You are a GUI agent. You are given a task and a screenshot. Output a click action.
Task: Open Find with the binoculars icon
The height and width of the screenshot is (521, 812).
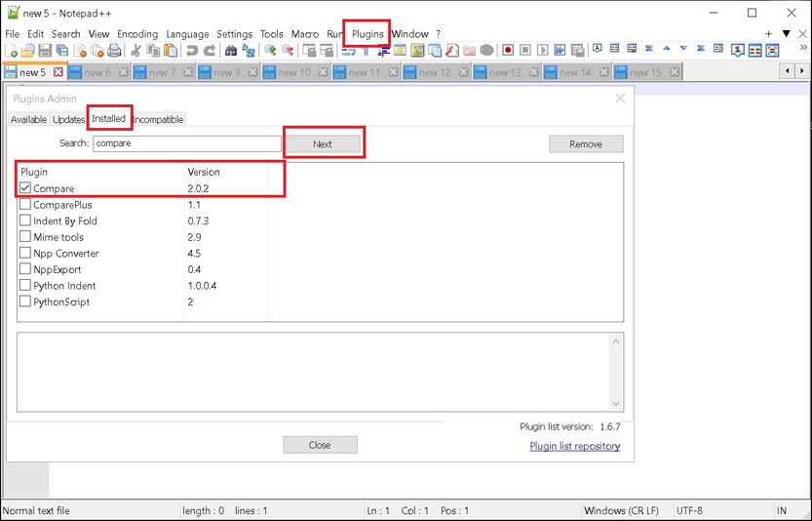[231, 51]
